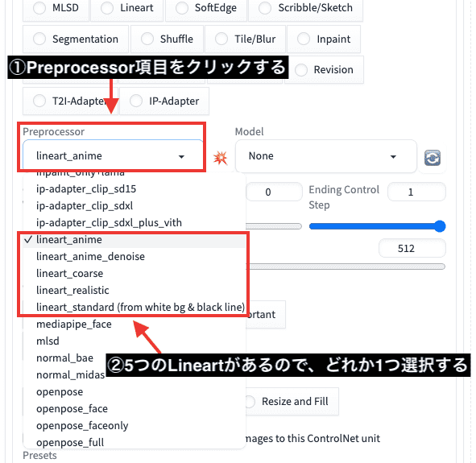Image resolution: width=476 pixels, height=463 pixels.
Task: Click the Ending Control Step value field
Action: [416, 192]
